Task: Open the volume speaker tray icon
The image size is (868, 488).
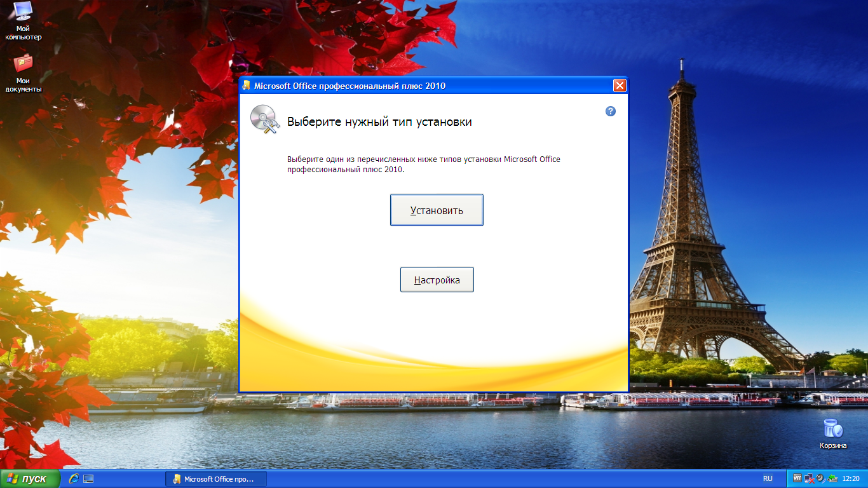Action: (x=820, y=478)
